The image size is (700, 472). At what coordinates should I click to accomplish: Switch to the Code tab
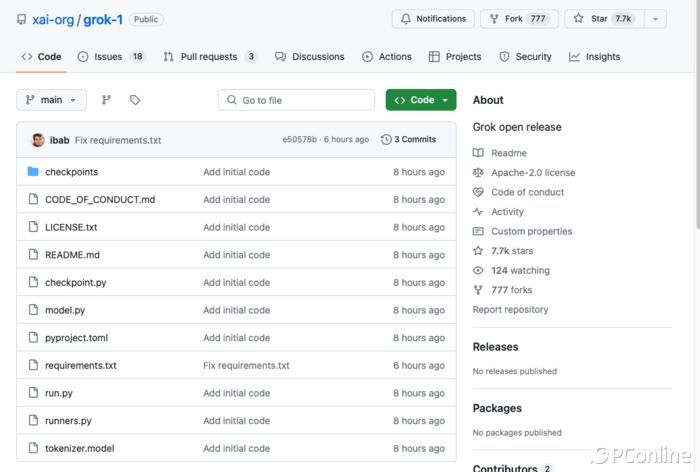pos(42,57)
